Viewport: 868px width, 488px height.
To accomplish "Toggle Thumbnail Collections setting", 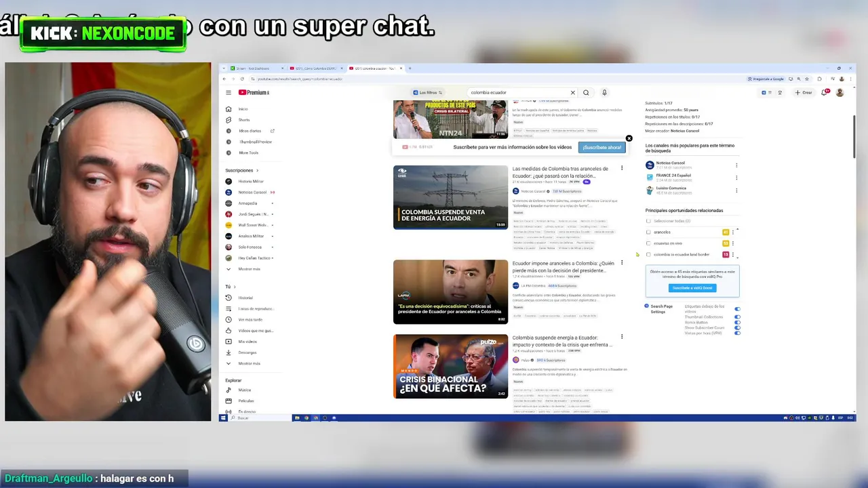I will point(737,317).
